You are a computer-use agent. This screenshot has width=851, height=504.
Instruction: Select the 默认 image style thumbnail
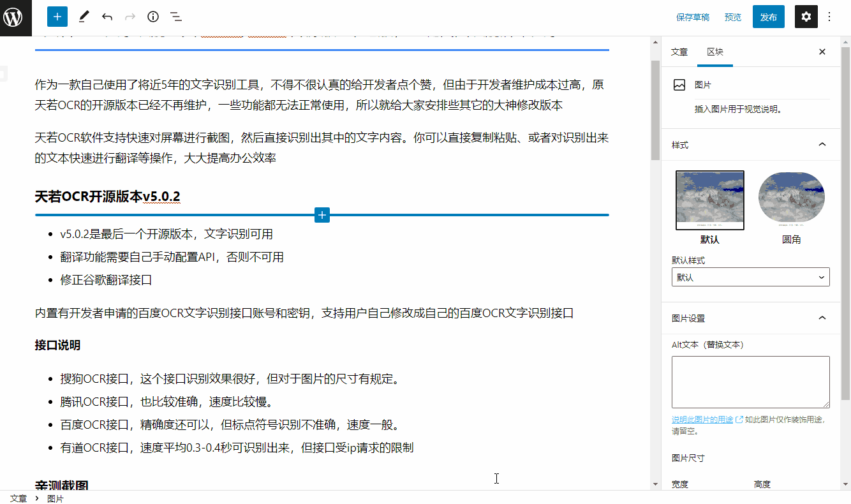point(710,200)
